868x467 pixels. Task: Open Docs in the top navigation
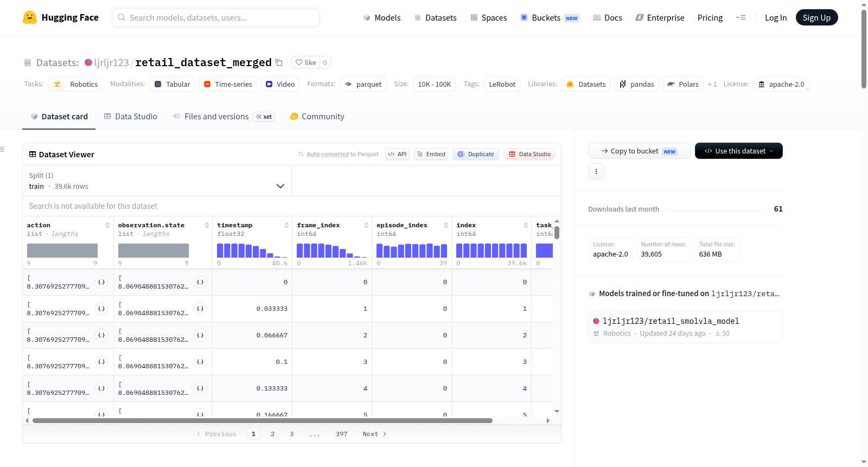tap(608, 17)
